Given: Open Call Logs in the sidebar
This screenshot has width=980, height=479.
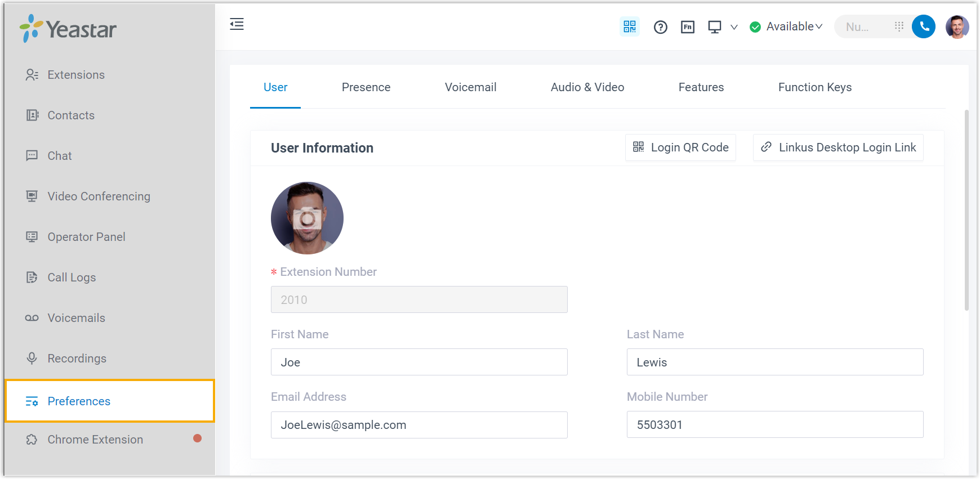Looking at the screenshot, I should [109, 277].
